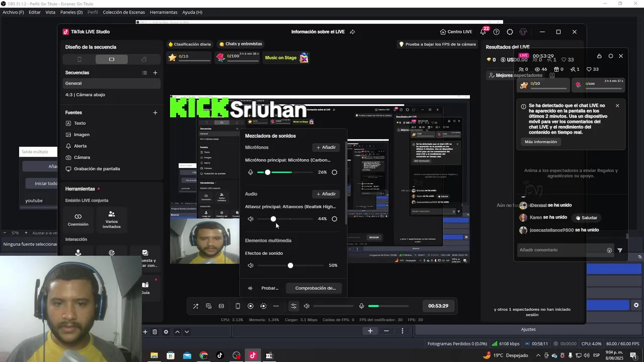This screenshot has height=362, width=644.
Task: Open Chrome from the Windows taskbar
Action: pos(203,355)
